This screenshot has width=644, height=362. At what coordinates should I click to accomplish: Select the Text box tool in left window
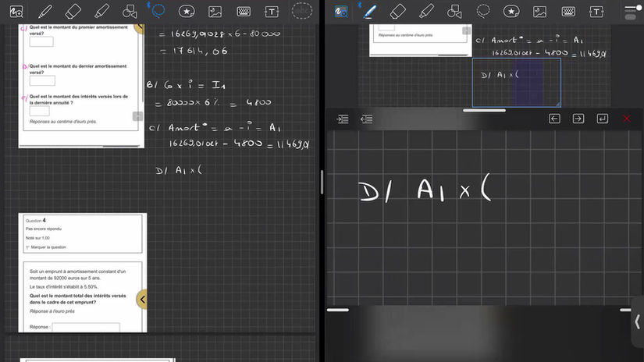pos(272,12)
